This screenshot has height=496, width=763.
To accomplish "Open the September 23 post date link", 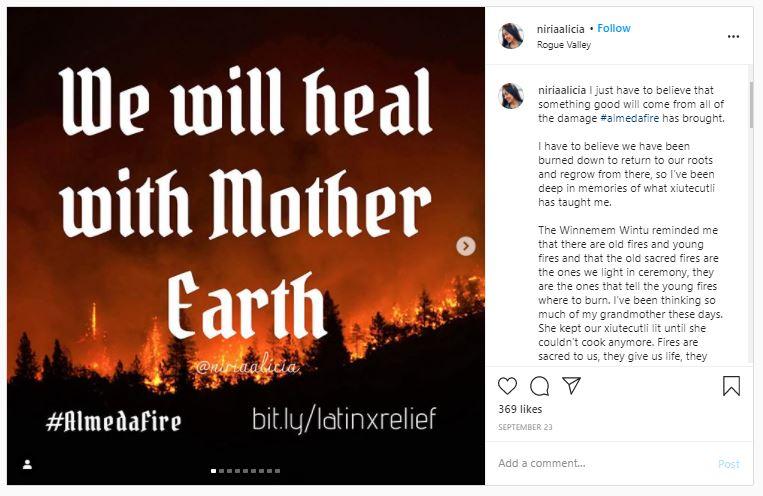I will [525, 427].
